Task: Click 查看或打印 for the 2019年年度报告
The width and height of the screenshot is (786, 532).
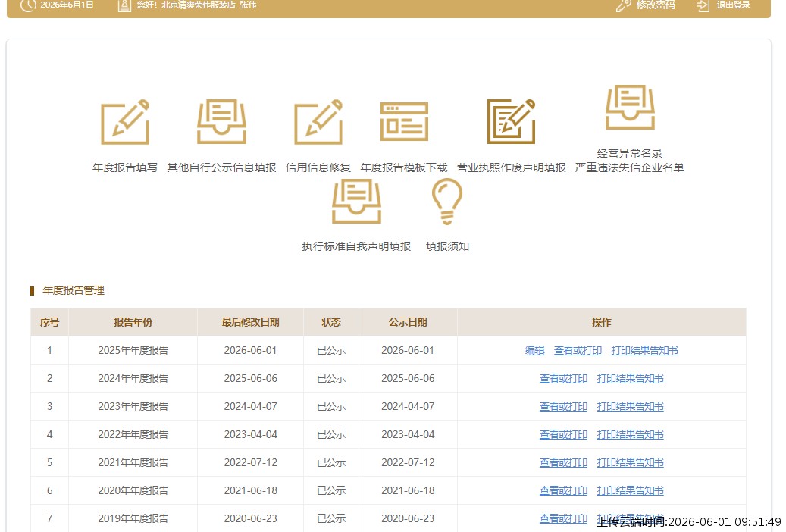Action: pos(563,519)
